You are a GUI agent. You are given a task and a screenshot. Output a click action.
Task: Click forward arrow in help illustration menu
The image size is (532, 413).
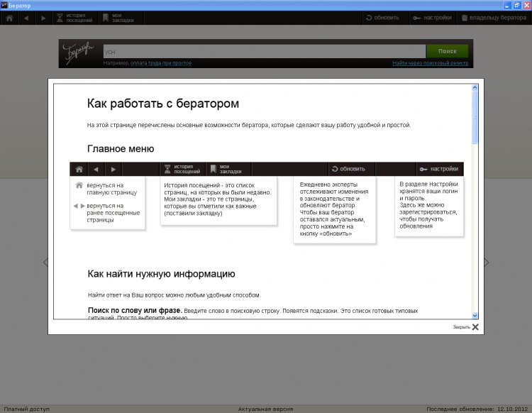tap(113, 169)
